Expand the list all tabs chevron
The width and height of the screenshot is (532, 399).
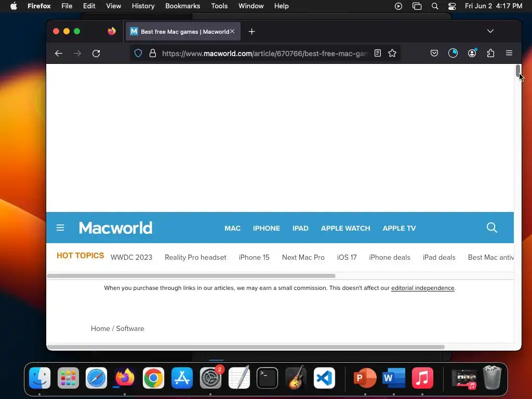tap(490, 31)
